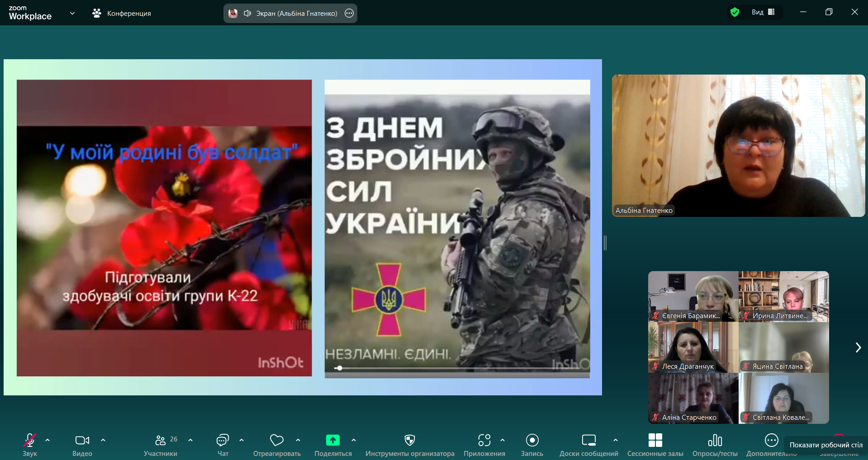Screen dimensions: 868x460
Task: Start recording with Запись button
Action: pos(532,440)
